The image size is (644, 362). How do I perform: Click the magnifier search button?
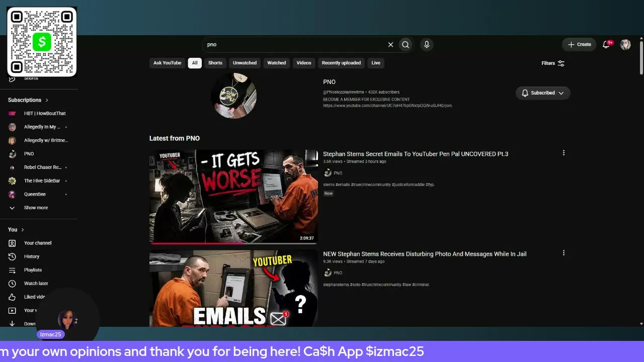(406, 45)
